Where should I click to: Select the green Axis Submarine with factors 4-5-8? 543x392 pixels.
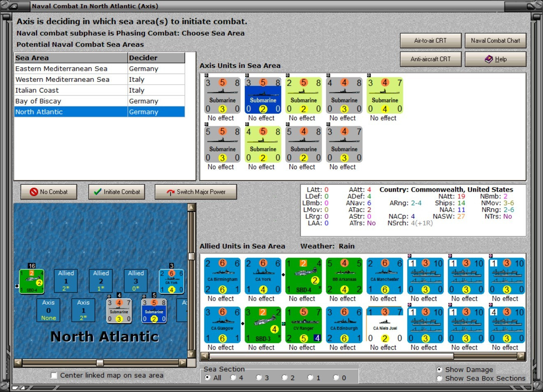[263, 145]
